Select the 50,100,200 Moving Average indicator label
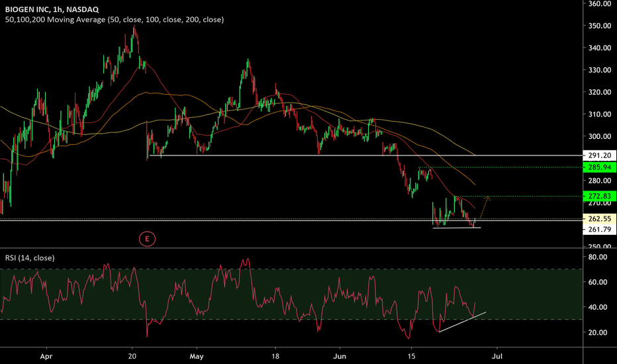 [114, 20]
